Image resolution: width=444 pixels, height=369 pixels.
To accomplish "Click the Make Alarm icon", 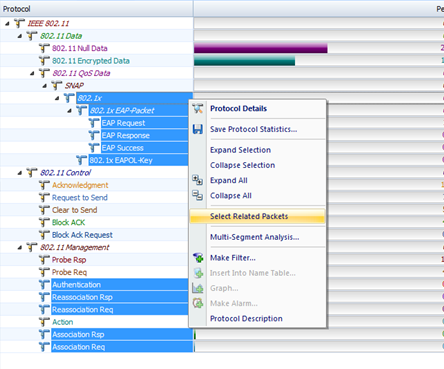I will (198, 303).
